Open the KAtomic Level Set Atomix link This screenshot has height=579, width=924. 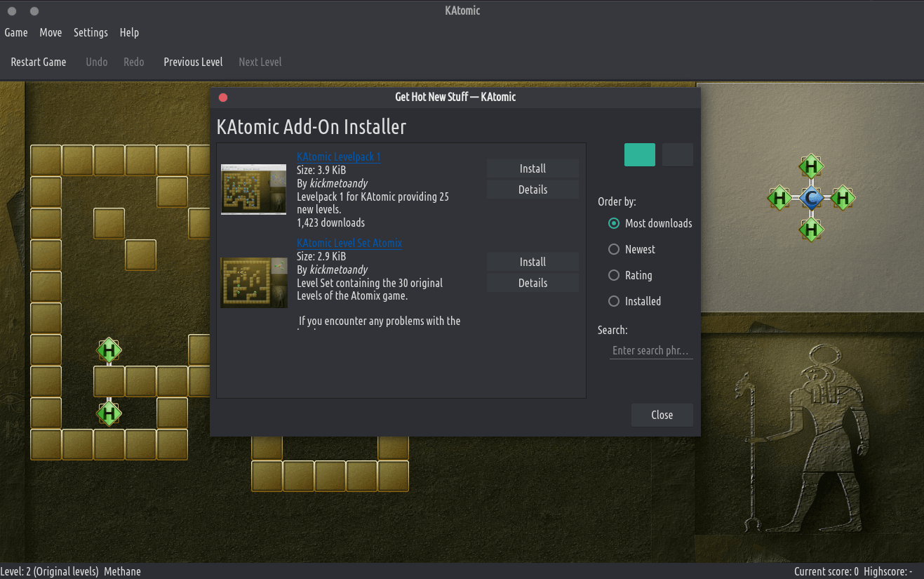point(349,243)
